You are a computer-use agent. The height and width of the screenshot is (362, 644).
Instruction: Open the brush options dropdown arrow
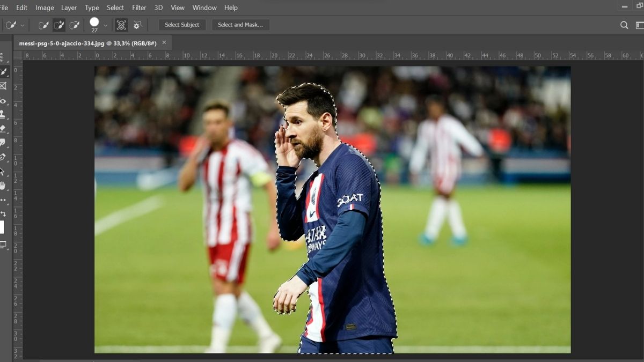106,25
